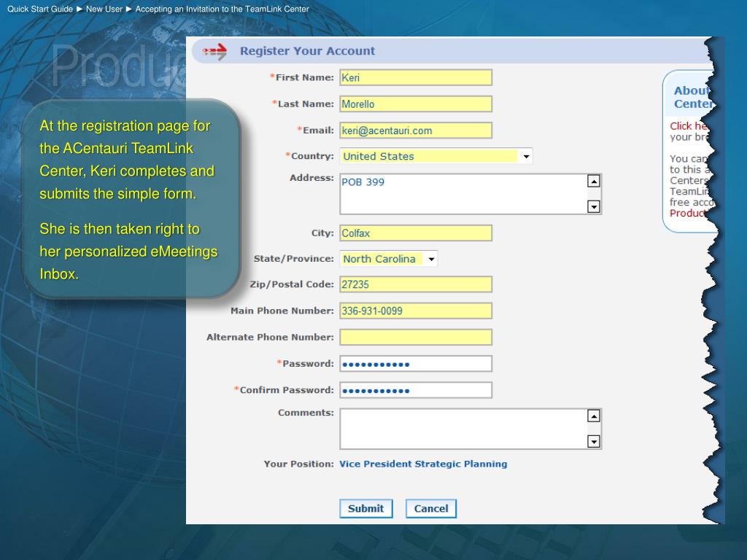Viewport: 747px width, 560px height.
Task: Click the Vice President Strategic Planning text
Action: [423, 464]
